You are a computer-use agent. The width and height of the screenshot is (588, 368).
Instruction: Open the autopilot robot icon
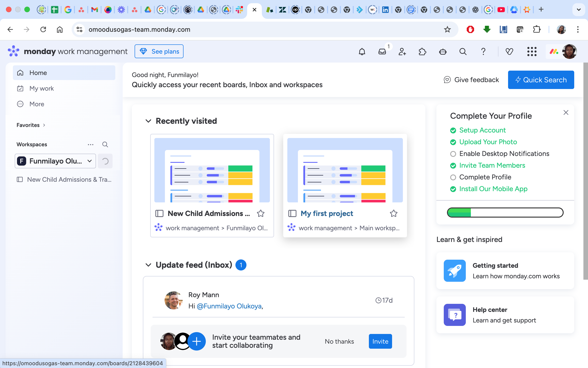[443, 52]
